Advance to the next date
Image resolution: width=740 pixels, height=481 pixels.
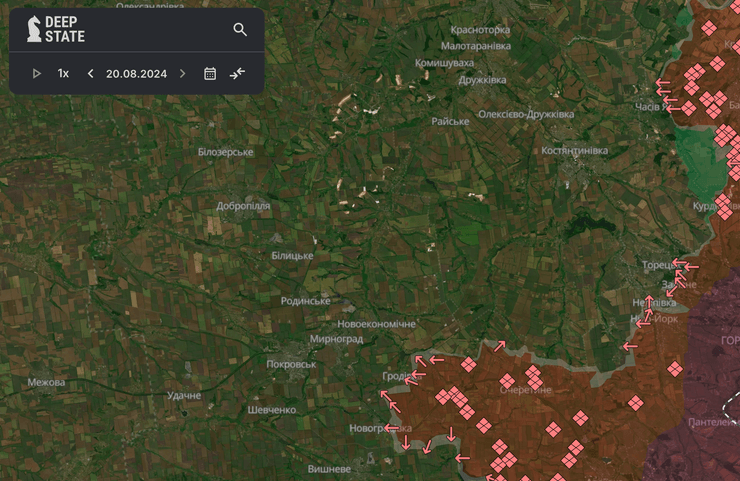point(182,74)
